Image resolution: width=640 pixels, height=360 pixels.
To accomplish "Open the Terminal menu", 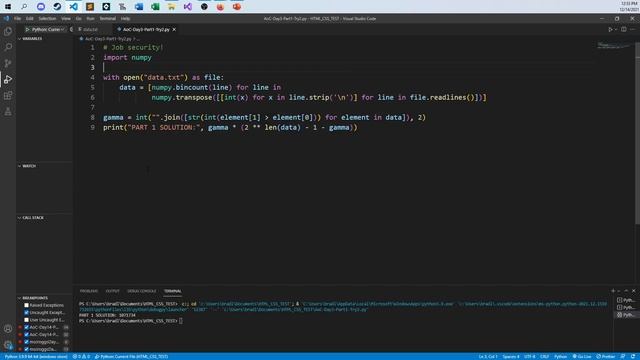I will [108, 18].
